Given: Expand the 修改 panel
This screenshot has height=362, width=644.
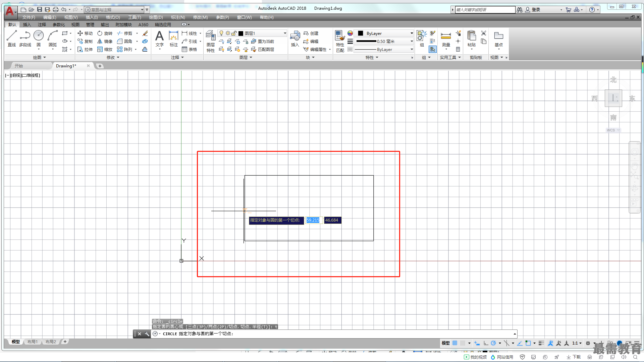Looking at the screenshot, I should tap(113, 57).
